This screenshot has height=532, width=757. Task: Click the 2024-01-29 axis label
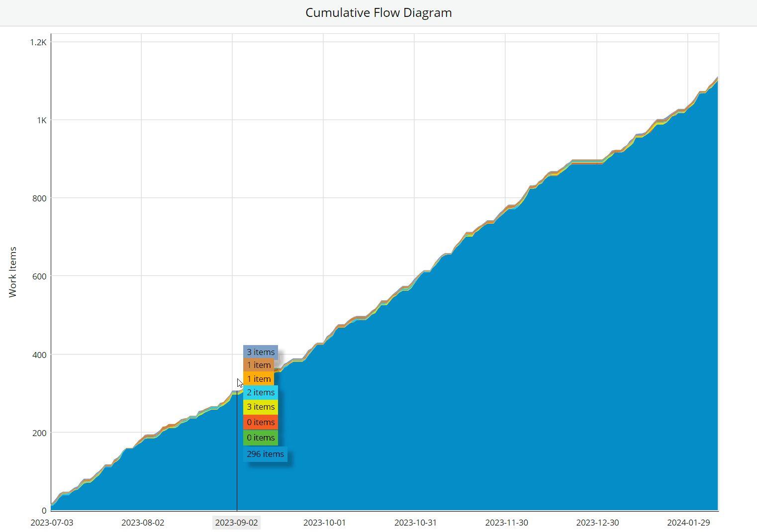click(x=689, y=523)
